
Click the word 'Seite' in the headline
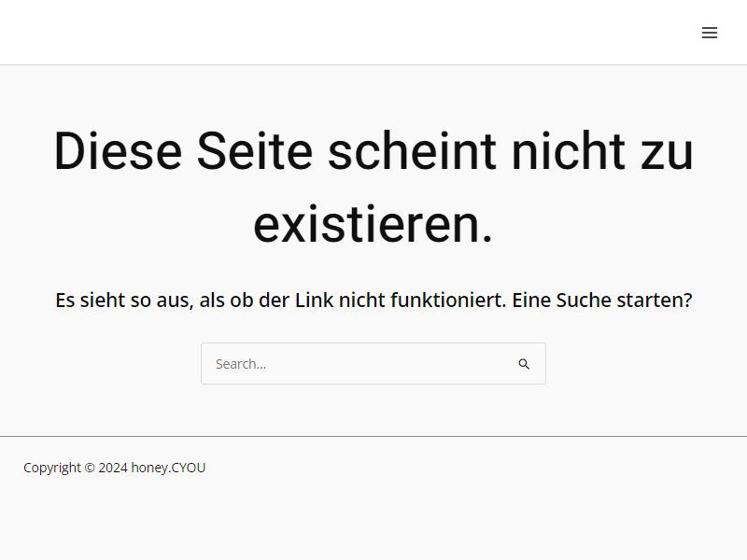click(x=255, y=151)
